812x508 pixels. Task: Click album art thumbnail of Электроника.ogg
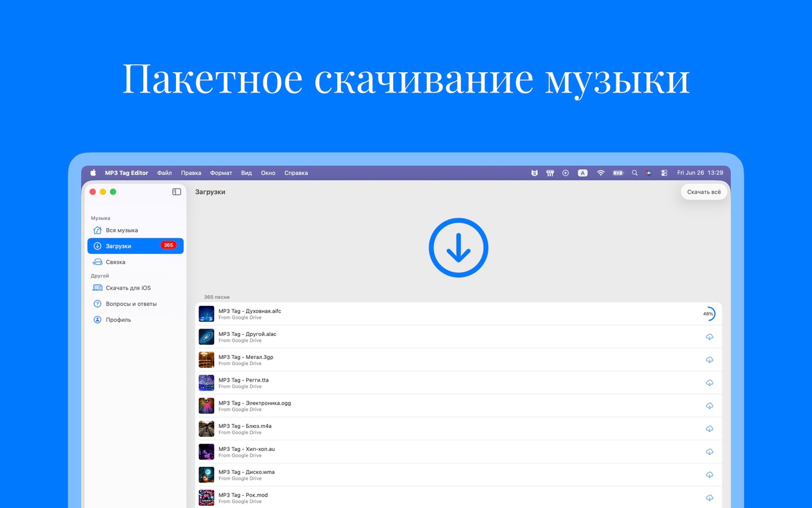coord(206,406)
